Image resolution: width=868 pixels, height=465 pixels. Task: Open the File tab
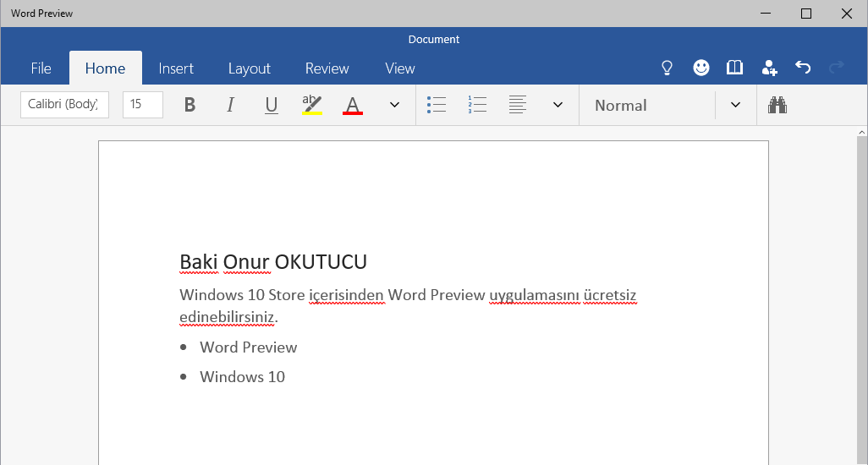click(41, 68)
